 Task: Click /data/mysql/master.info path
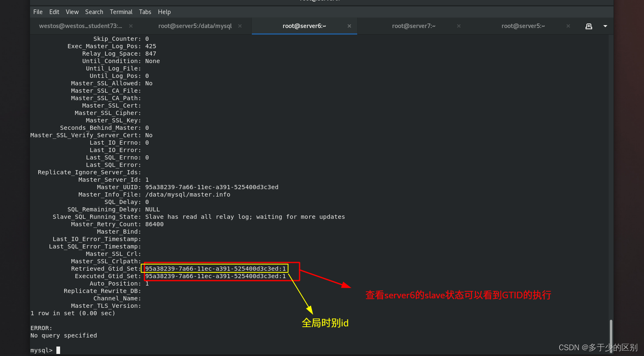(x=188, y=194)
